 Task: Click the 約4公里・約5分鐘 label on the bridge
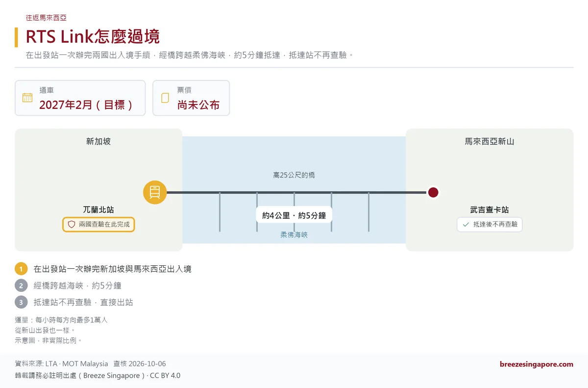point(294,215)
